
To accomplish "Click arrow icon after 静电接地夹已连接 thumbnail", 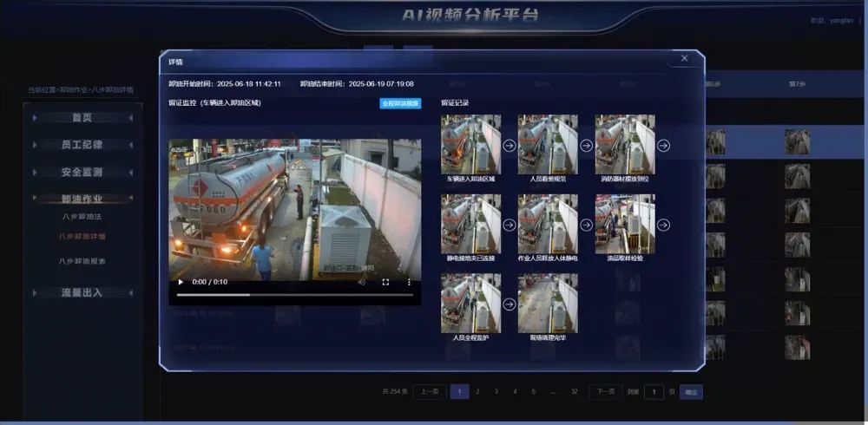I will 510,225.
